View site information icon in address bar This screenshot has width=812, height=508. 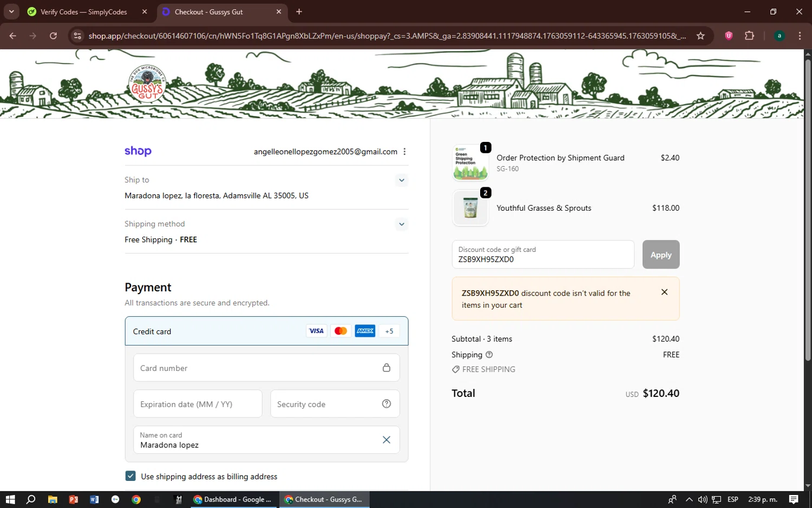click(77, 36)
